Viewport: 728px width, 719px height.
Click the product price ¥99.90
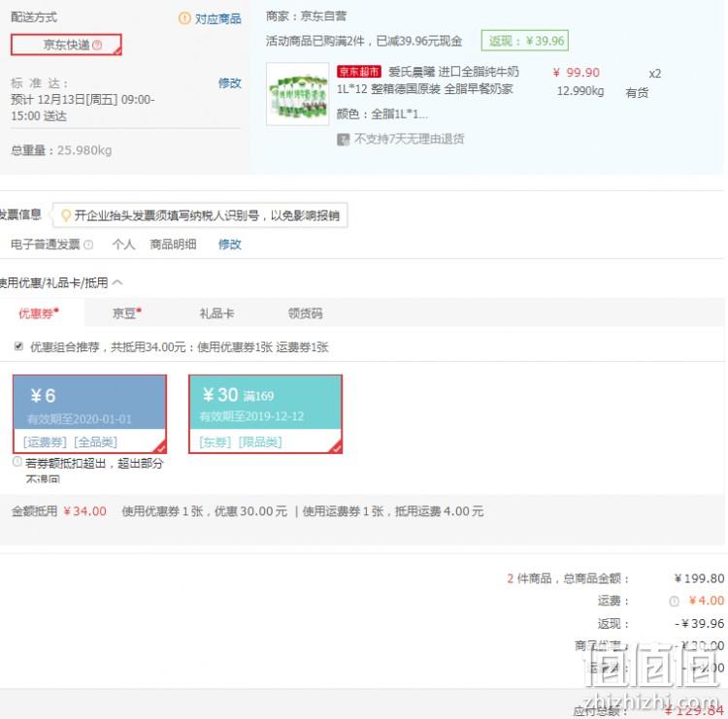click(x=577, y=73)
